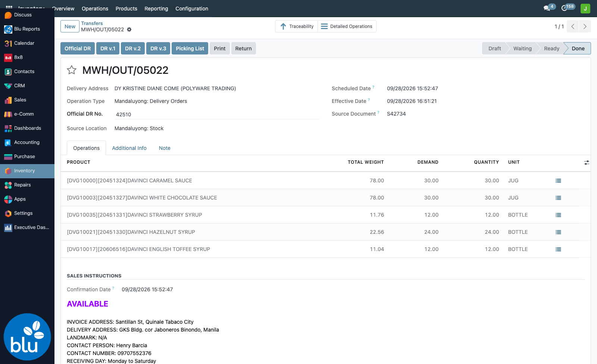Open details for DAVINCI HAZELNUT SYRUP row
597x364 pixels.
[558, 232]
